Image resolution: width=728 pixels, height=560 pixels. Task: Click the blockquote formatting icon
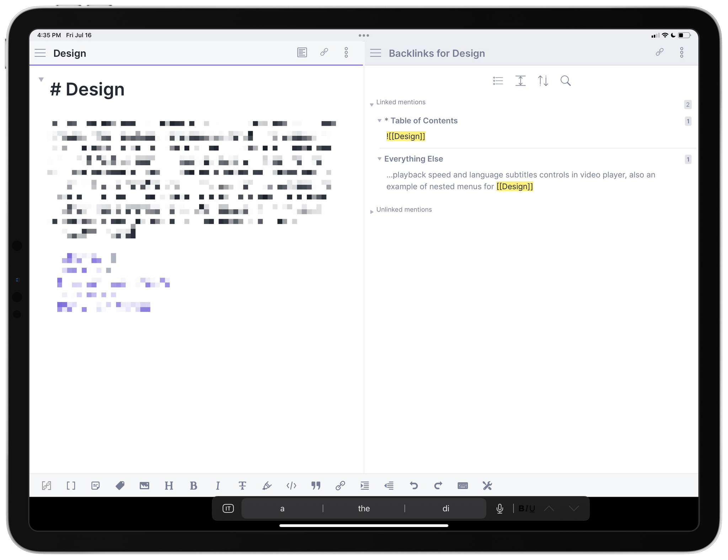317,485
